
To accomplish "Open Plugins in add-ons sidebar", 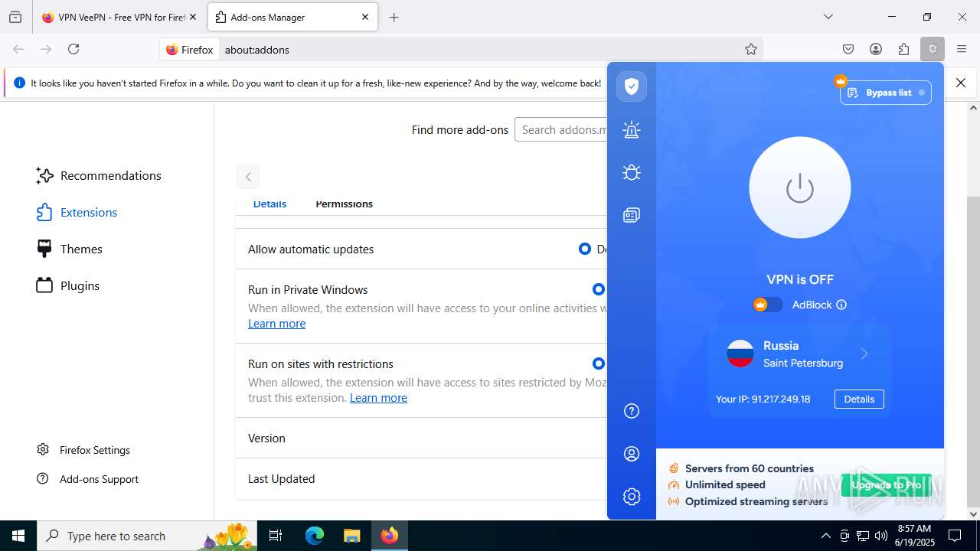I will pos(68,286).
